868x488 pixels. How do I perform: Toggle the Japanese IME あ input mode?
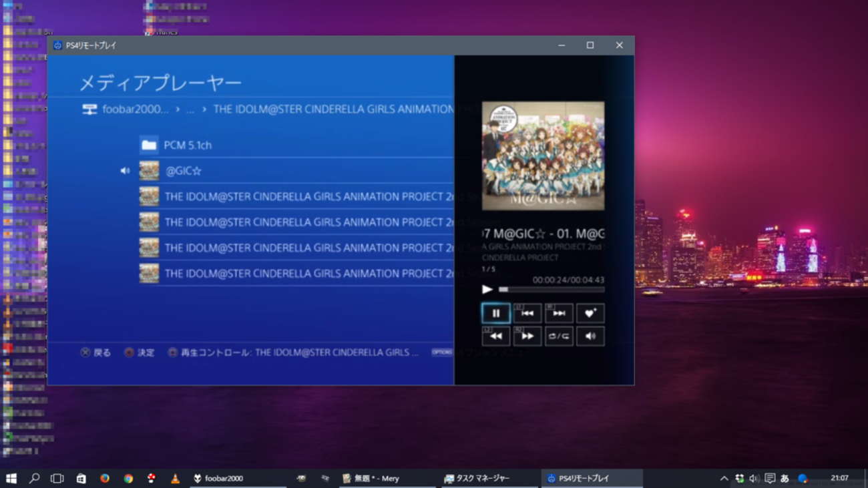tap(785, 478)
